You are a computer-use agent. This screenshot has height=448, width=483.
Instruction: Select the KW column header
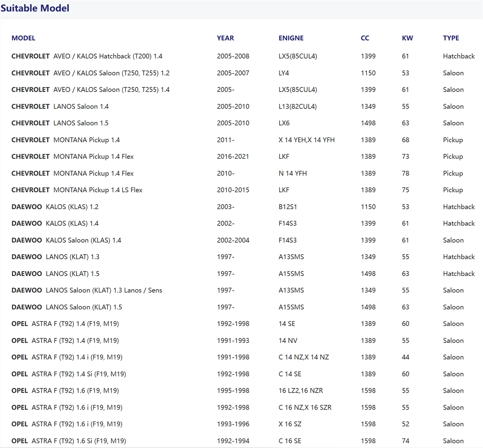(407, 38)
